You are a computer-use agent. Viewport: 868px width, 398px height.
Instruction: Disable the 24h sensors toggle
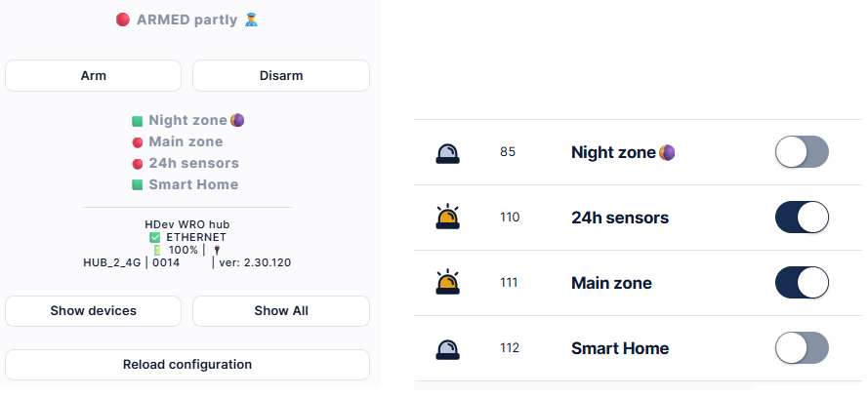(802, 218)
